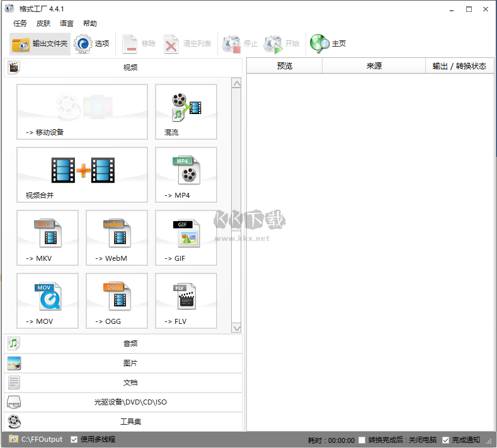Viewport: 497px width, 448px height.
Task: Click the C:\FFOutput path link
Action: (42, 439)
